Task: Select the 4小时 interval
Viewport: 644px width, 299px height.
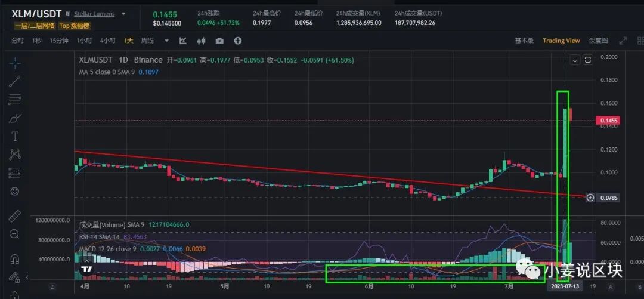Action: pyautogui.click(x=107, y=41)
